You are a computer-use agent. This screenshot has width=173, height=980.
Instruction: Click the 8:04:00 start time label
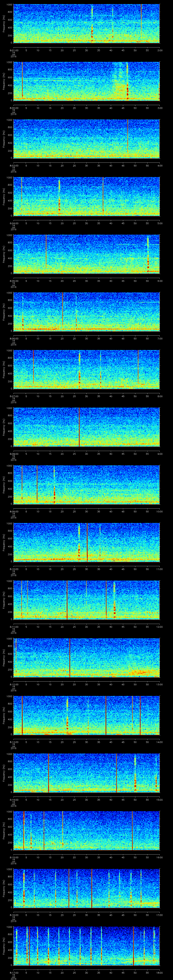tap(14, 223)
